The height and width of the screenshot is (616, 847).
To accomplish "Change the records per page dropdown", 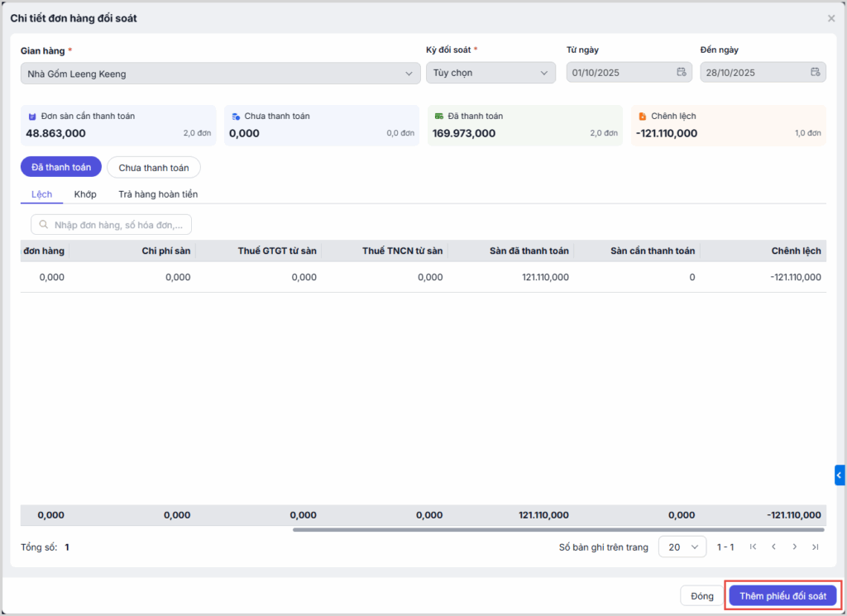I will pyautogui.click(x=682, y=547).
